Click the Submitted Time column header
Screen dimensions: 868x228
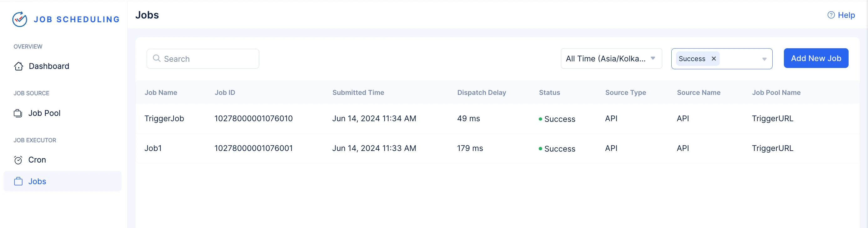point(358,92)
